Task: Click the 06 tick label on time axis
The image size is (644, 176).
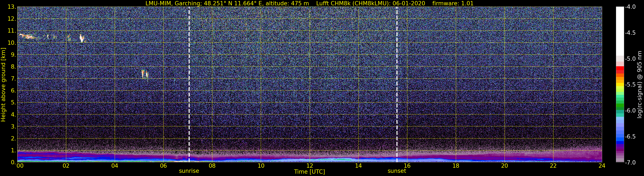Action: click(x=163, y=166)
